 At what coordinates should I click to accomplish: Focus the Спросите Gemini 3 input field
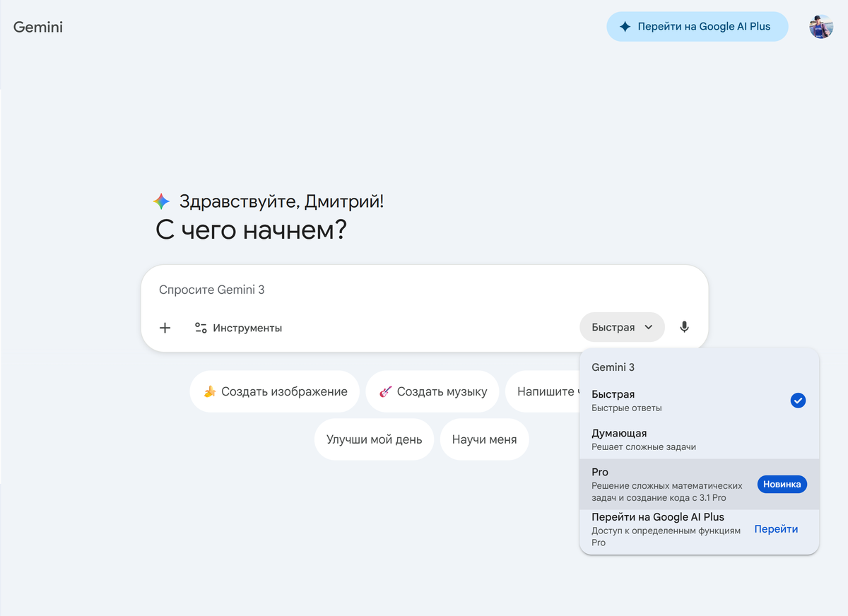[x=424, y=290]
